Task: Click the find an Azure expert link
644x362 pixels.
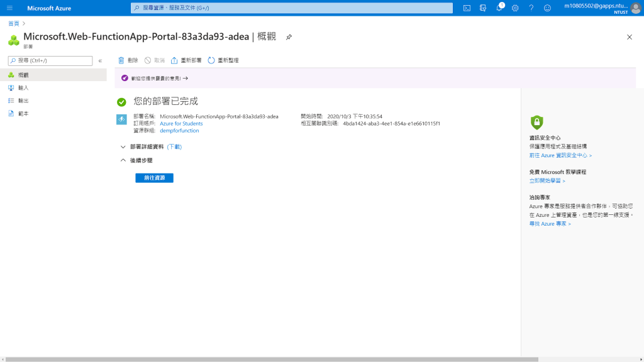Action: click(550, 224)
